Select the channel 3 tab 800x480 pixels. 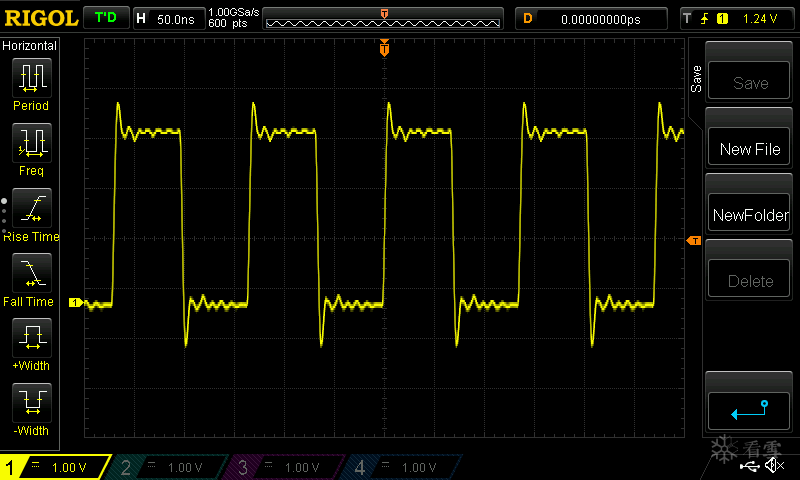(x=285, y=467)
